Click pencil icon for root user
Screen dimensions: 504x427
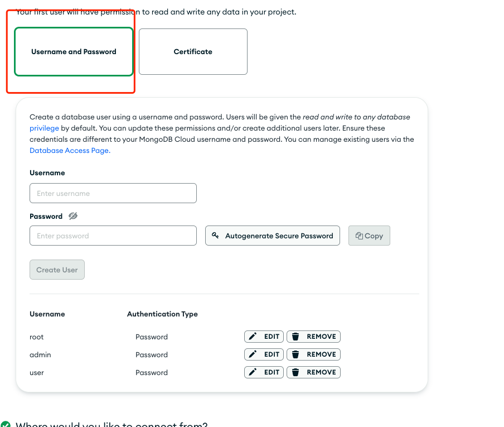253,337
